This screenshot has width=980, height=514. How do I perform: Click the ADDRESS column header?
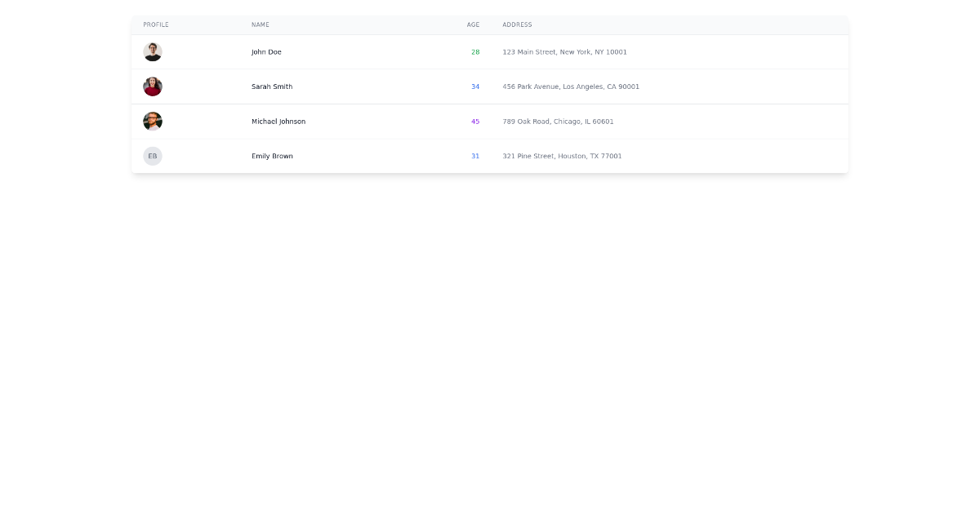[517, 24]
